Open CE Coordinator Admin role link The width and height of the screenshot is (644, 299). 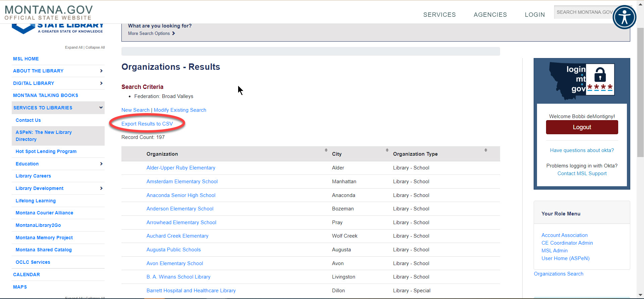click(567, 243)
